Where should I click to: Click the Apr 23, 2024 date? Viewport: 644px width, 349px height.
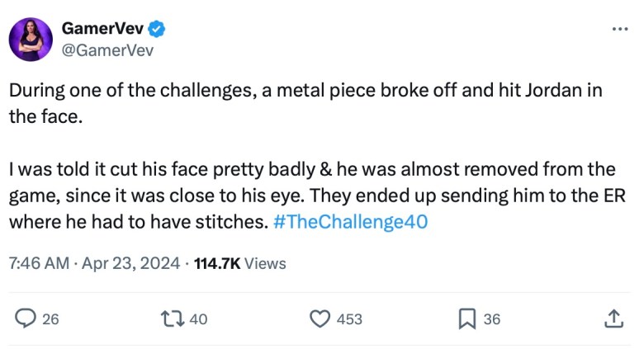(x=130, y=263)
